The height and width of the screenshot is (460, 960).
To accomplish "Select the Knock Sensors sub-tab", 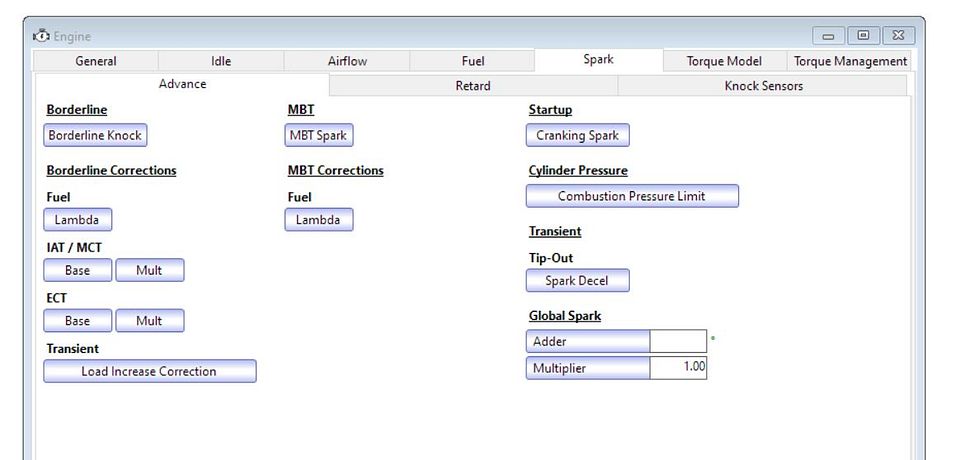I will coord(763,86).
